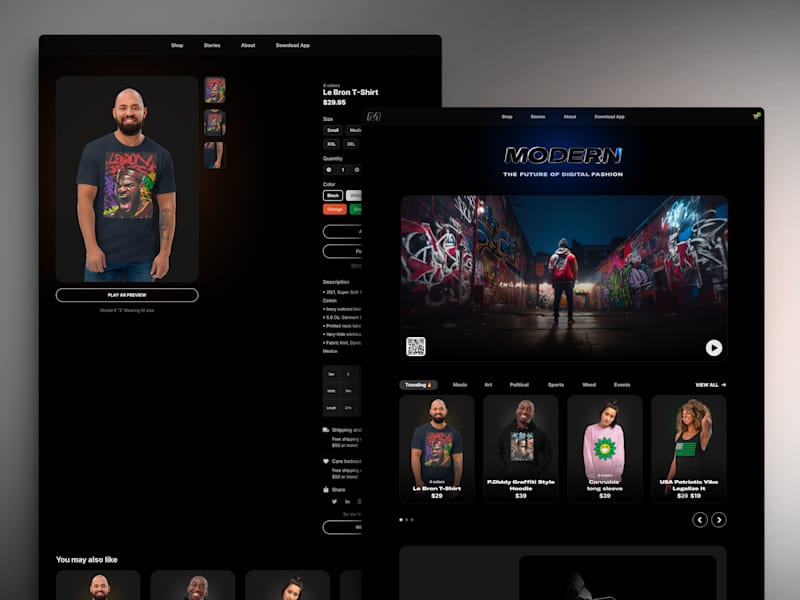Open the Political category tab
The width and height of the screenshot is (800, 600).
[x=519, y=385]
